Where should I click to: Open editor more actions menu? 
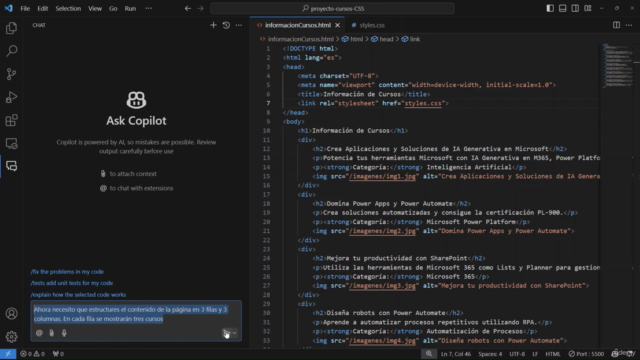coord(629,25)
